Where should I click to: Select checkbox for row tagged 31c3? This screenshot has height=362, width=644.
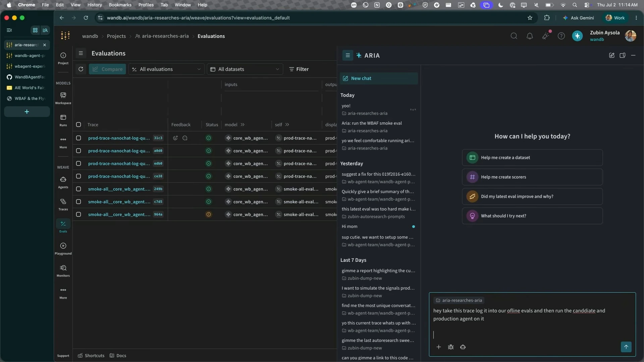78,138
